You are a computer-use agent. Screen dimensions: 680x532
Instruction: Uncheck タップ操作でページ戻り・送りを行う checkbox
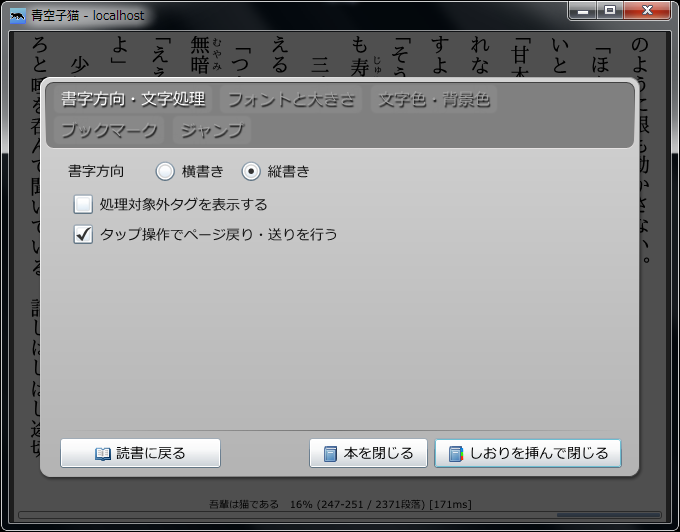(83, 235)
